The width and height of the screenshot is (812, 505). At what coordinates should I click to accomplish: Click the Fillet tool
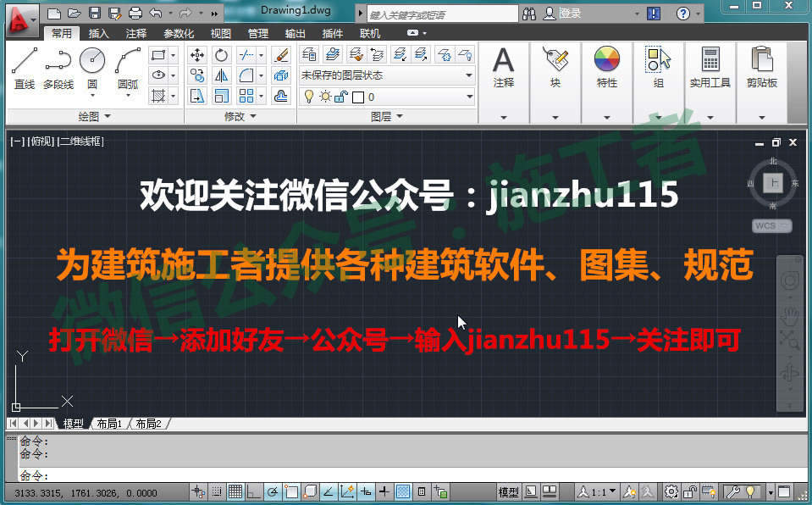pos(246,75)
